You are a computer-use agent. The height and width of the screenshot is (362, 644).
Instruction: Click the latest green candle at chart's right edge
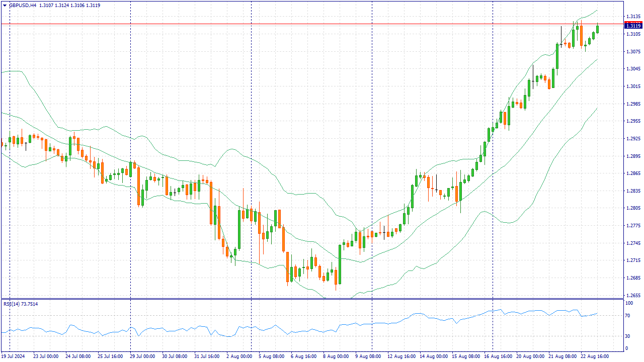click(598, 29)
